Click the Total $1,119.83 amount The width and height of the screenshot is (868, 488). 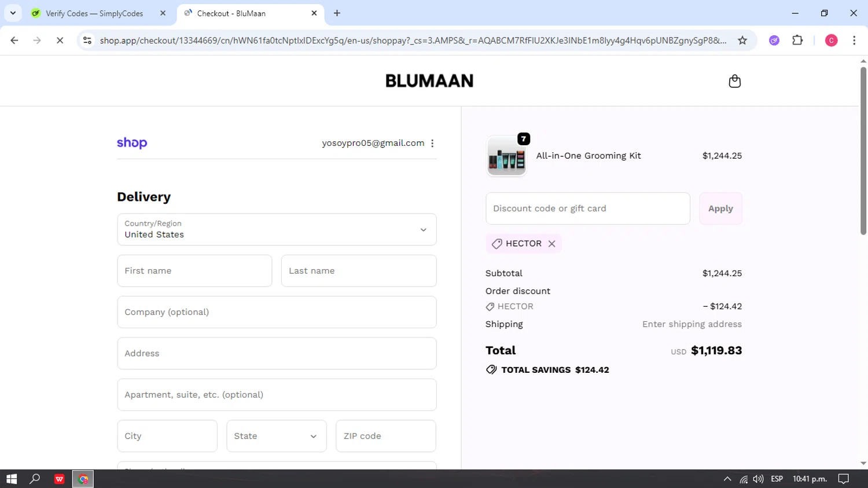716,350
